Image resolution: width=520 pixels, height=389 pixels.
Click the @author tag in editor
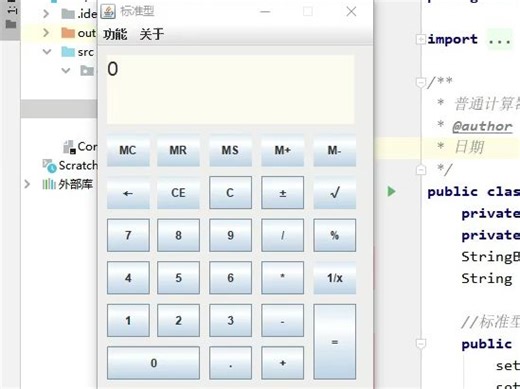tap(482, 126)
